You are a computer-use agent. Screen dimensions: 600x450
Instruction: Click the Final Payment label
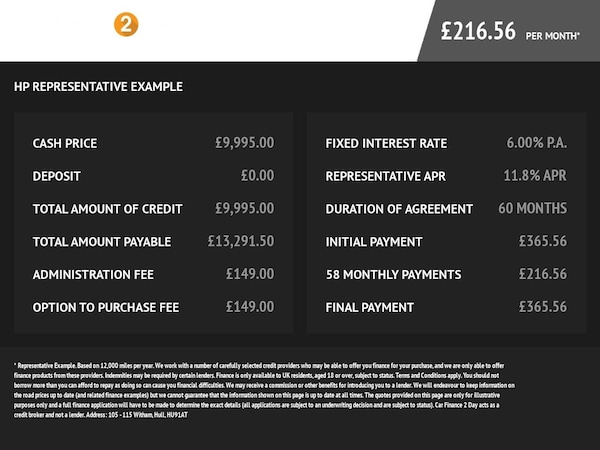(x=369, y=307)
